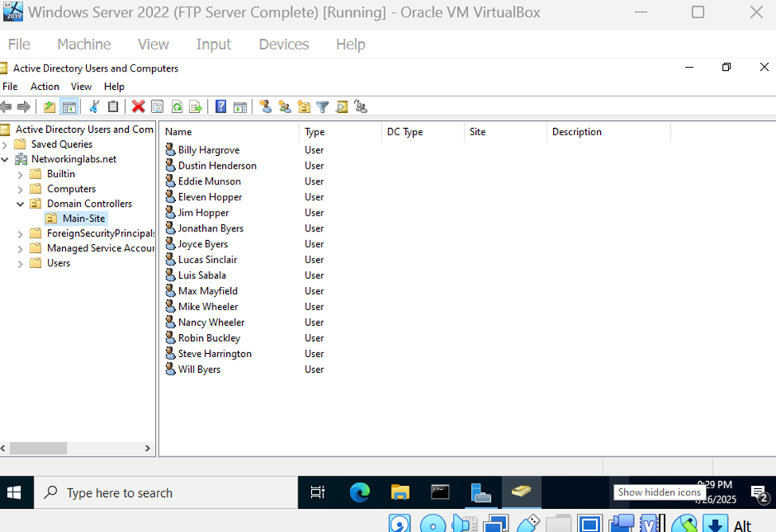Image resolution: width=776 pixels, height=532 pixels.
Task: Open the VirtualBox Input menu
Action: (x=213, y=45)
